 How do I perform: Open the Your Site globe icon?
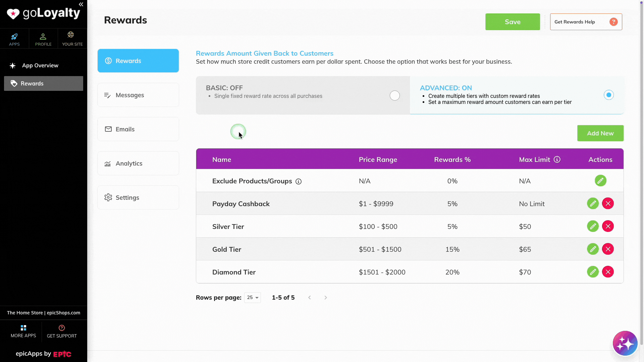pos(71,35)
